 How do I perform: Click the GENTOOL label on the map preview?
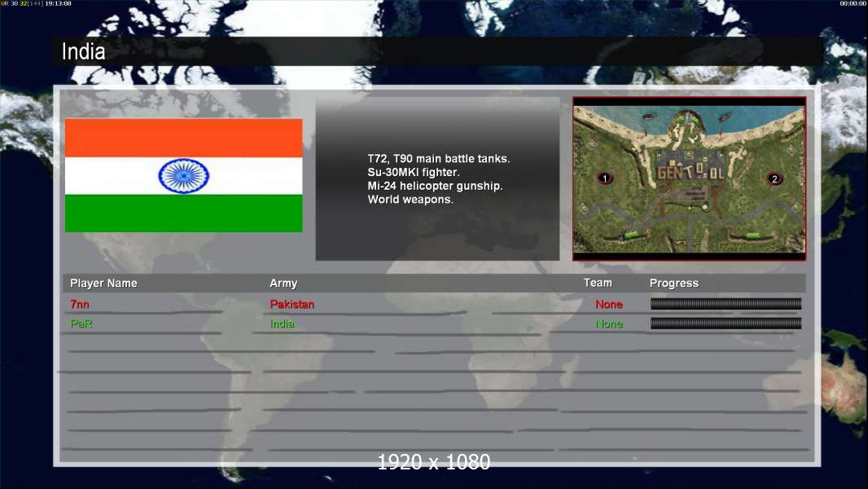(690, 172)
